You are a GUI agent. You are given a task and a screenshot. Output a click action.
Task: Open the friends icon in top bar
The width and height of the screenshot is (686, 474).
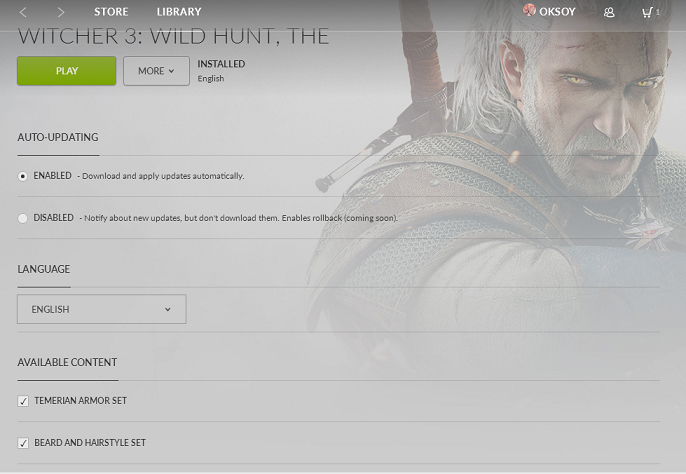click(x=609, y=12)
